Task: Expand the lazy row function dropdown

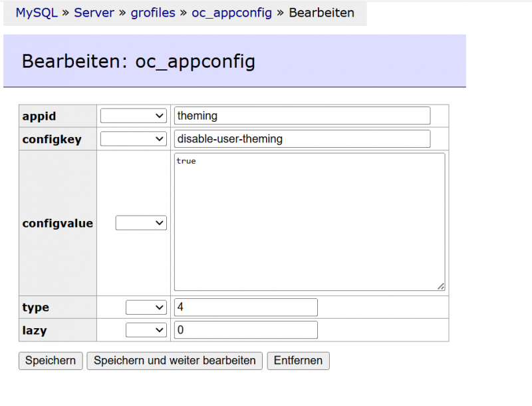Action: [146, 330]
